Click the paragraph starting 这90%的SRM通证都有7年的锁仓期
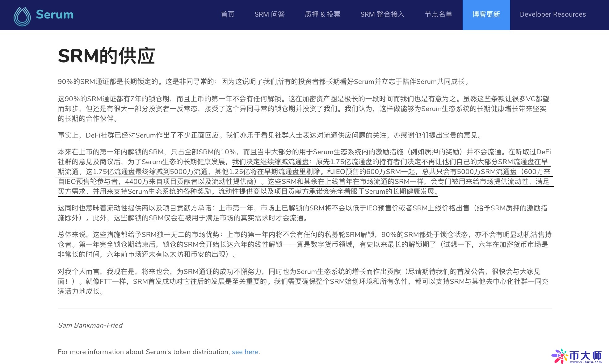The image size is (609, 364). point(304,109)
